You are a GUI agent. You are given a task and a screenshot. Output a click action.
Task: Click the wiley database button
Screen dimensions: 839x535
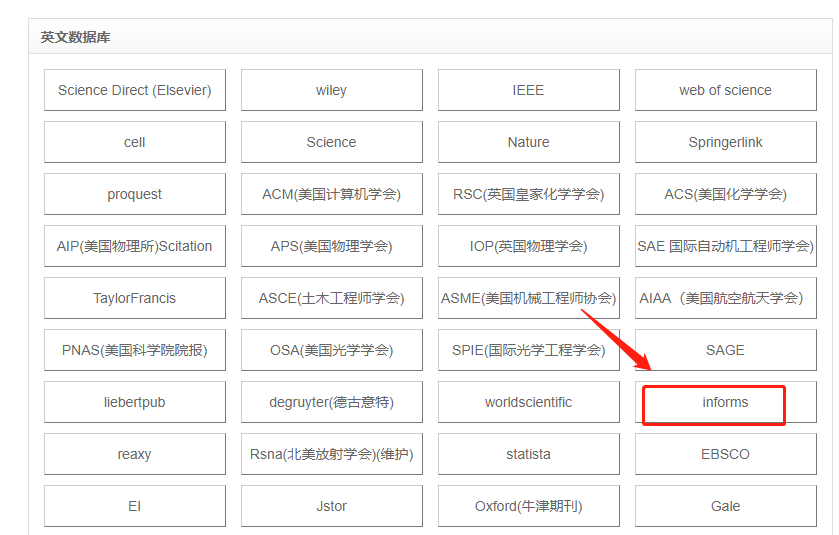331,90
